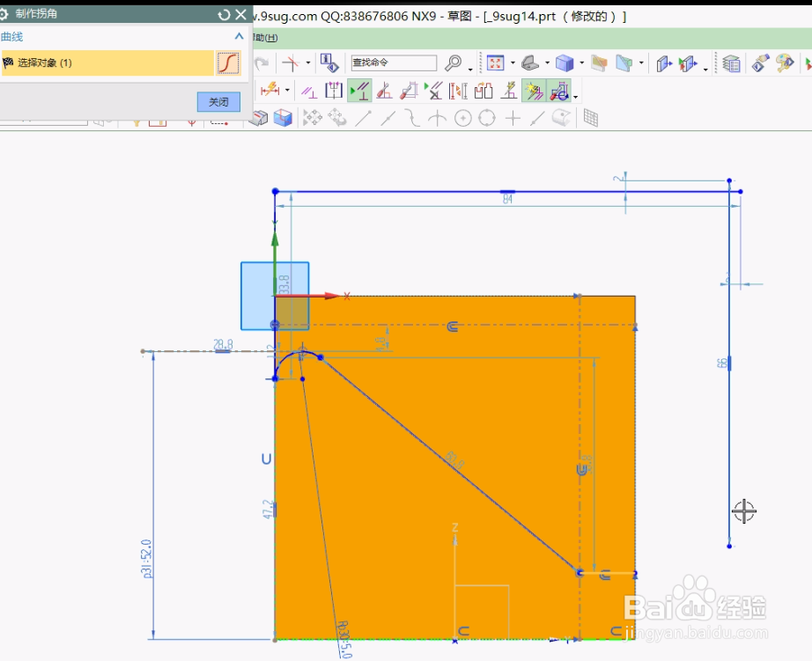Click the Make Symmetric icon

pos(334,91)
